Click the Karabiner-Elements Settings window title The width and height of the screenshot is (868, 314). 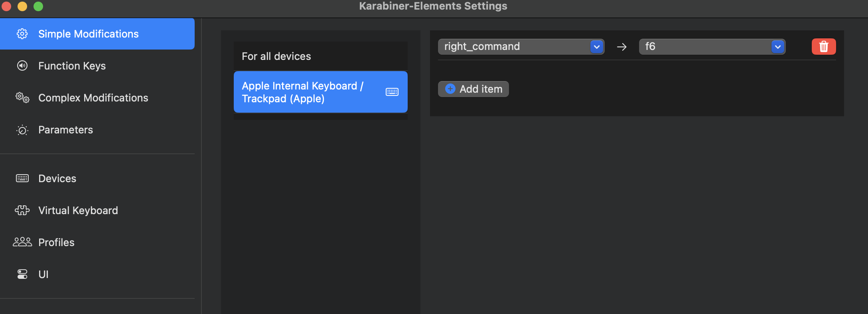(x=433, y=6)
